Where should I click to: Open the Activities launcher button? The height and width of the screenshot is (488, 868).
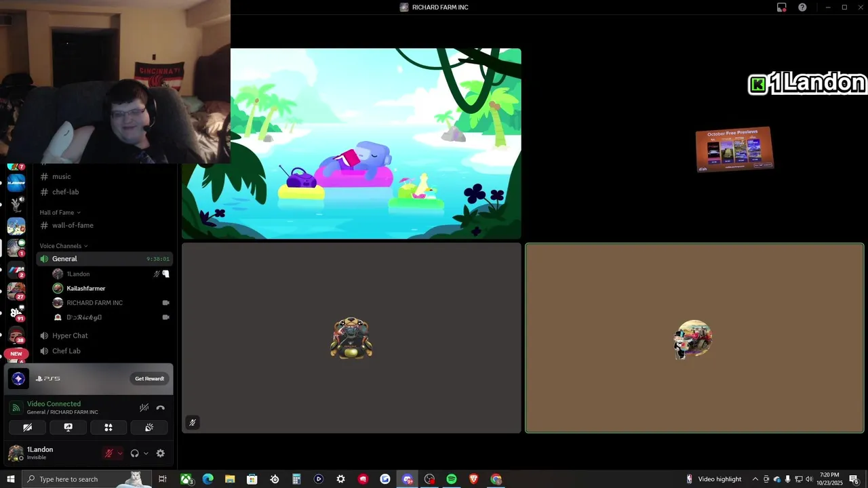108,428
